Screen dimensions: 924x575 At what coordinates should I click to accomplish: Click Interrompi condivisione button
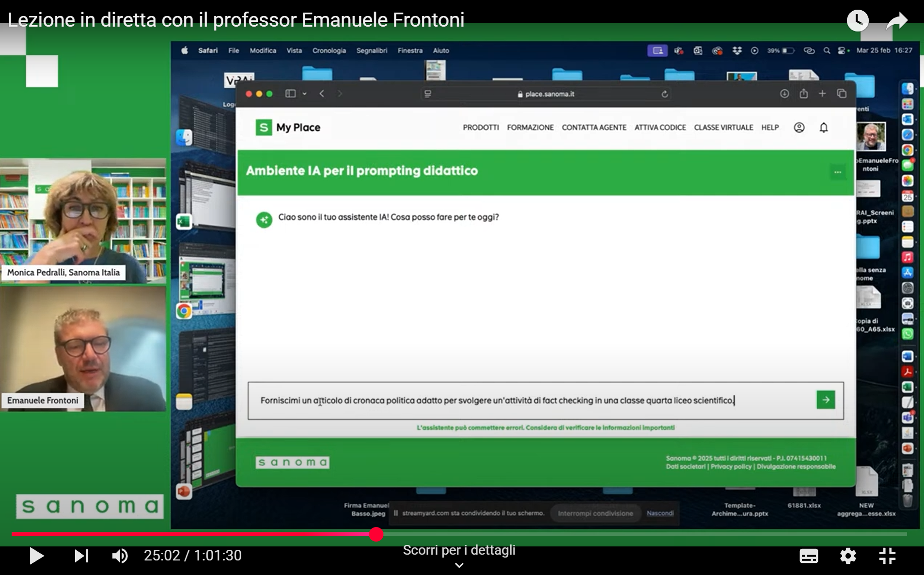(x=595, y=513)
